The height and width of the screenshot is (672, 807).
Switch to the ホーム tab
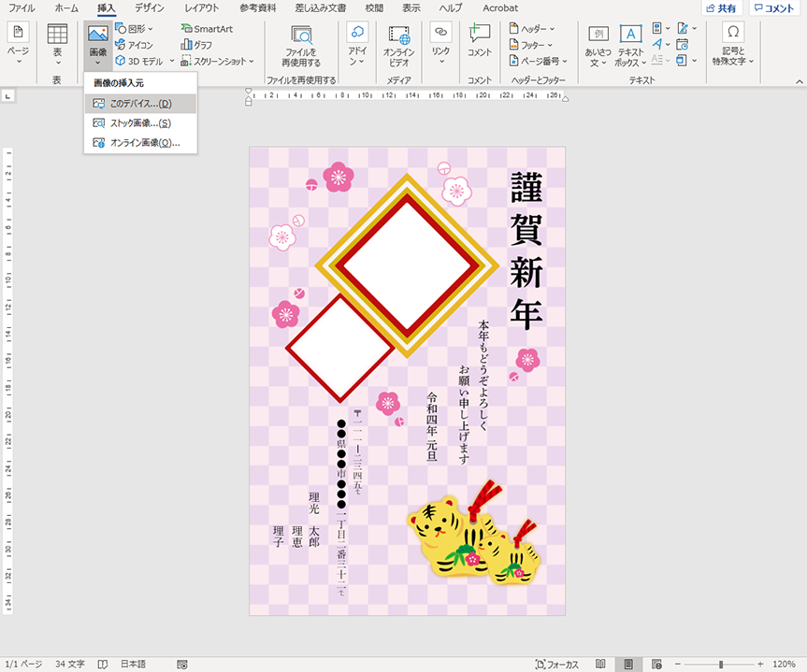point(66,8)
